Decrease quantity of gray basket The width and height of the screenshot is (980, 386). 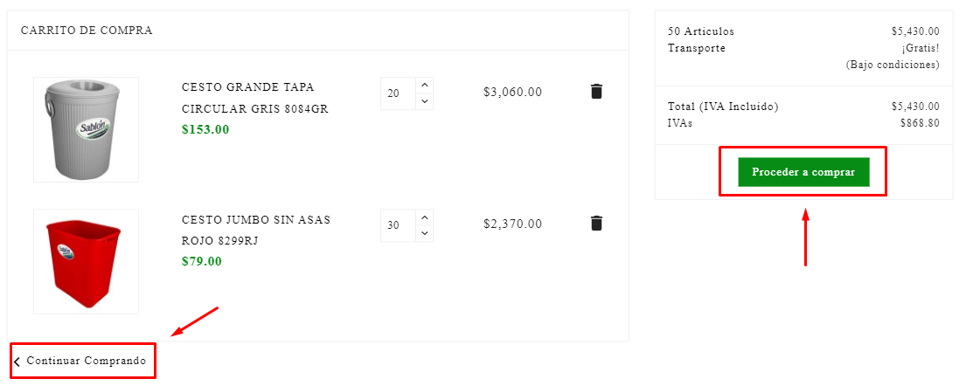tap(425, 101)
